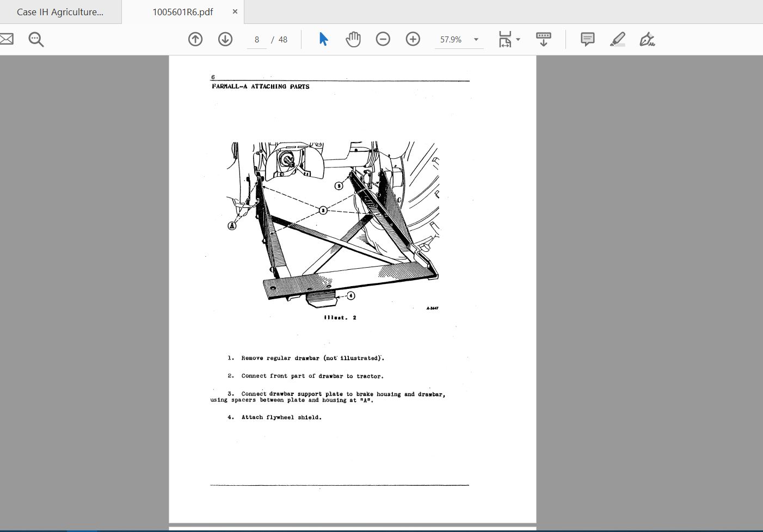Open the find text magnifier tool

[36, 39]
